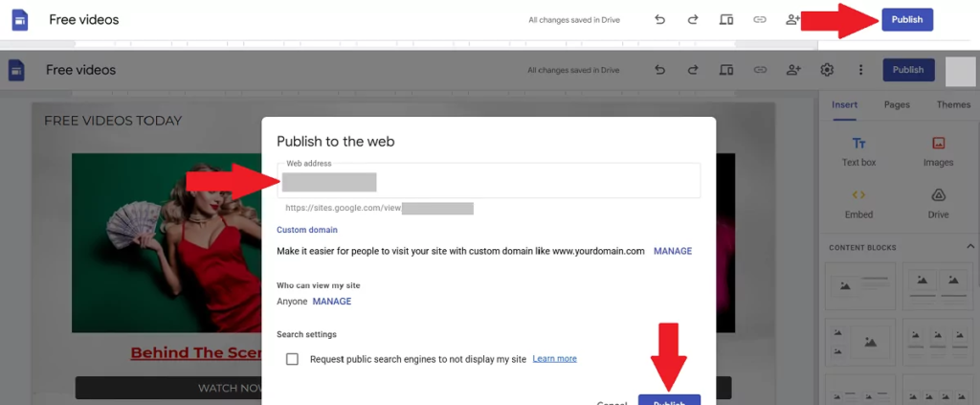
Task: Select the Images insert option
Action: click(938, 151)
